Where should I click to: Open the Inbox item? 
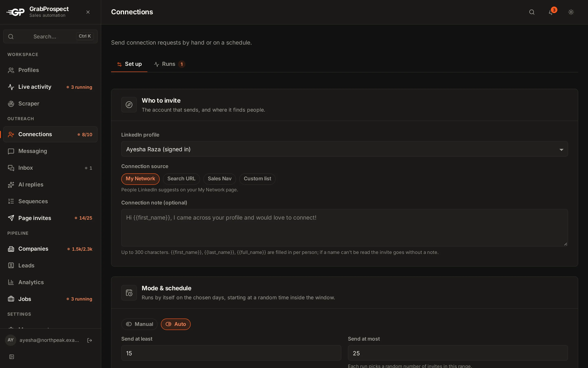(50, 168)
